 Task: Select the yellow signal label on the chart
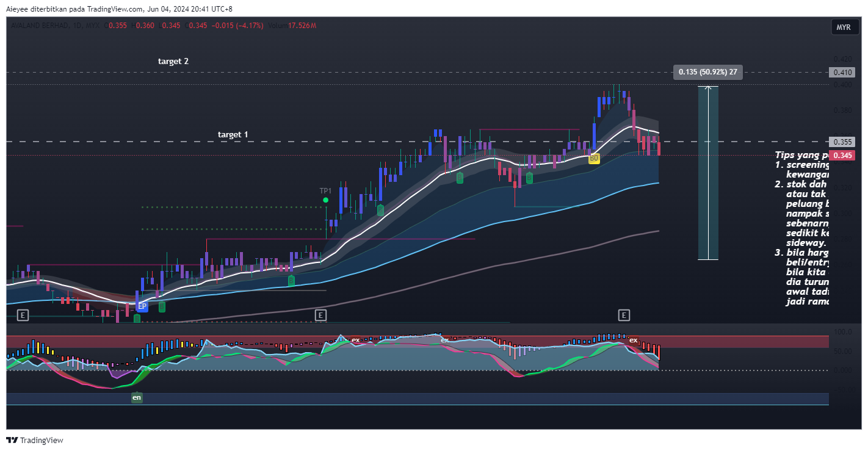(593, 158)
